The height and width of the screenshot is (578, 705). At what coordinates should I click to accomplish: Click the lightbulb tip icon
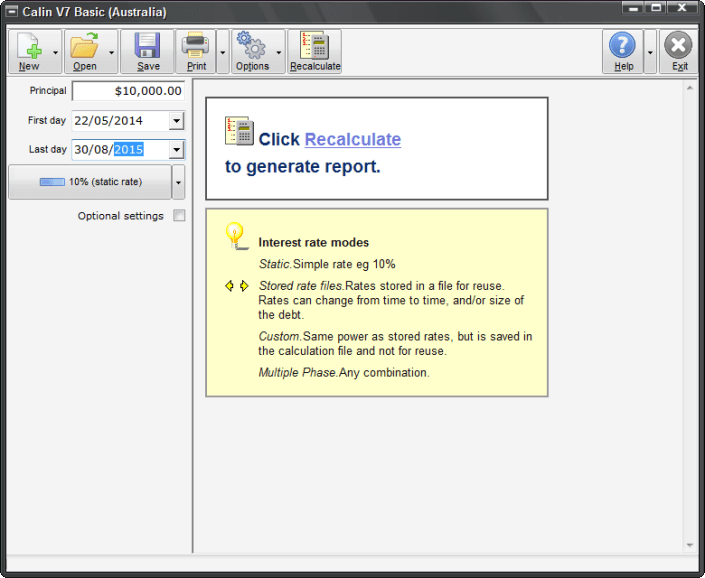236,236
